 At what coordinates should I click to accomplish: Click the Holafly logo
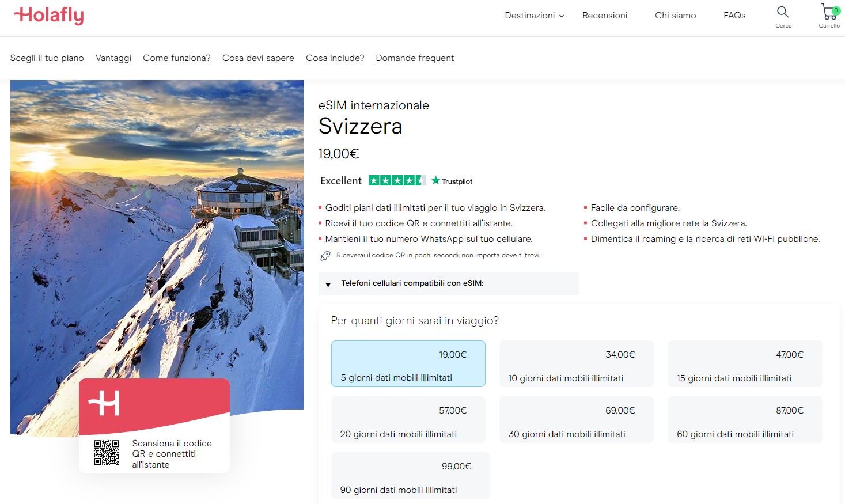tap(49, 16)
